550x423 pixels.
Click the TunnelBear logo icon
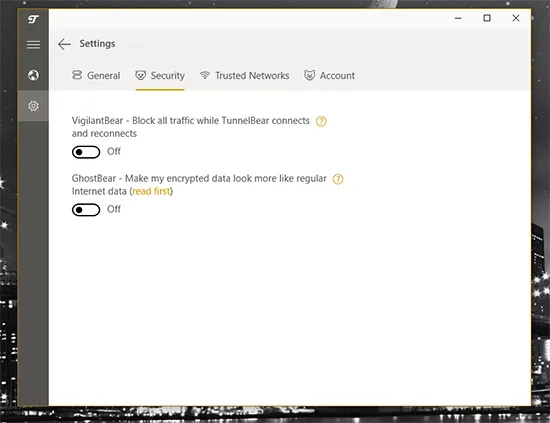tap(33, 19)
